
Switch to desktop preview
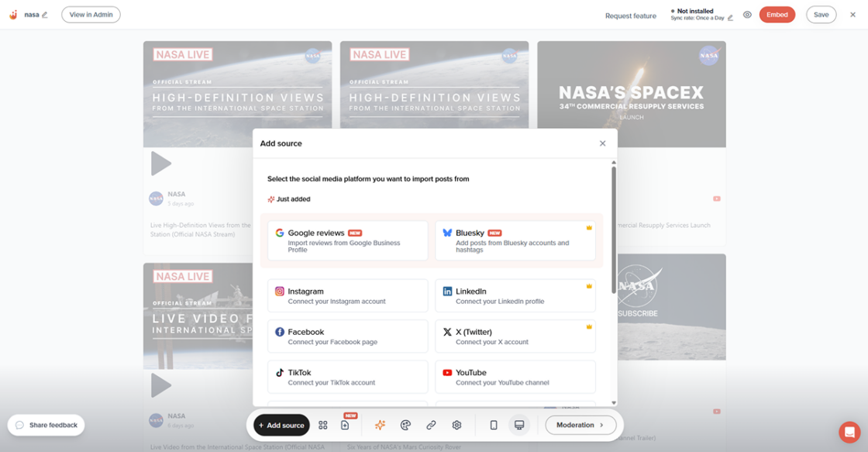click(x=519, y=425)
